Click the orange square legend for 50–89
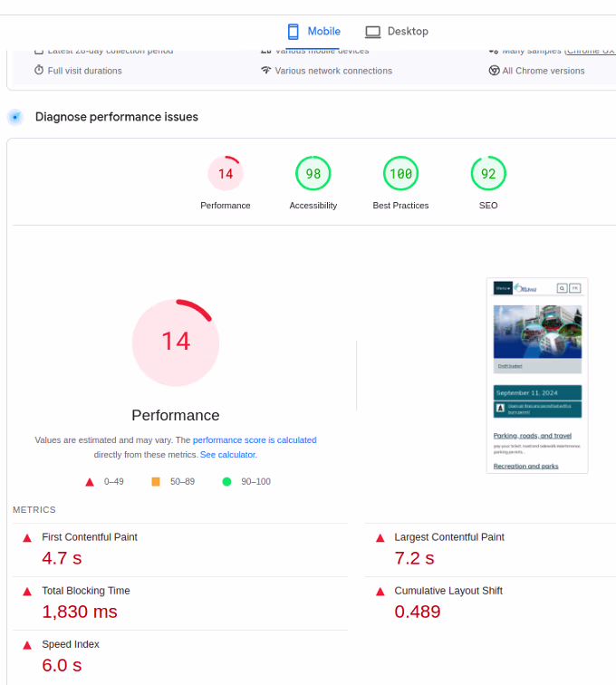The image size is (616, 685). (156, 482)
